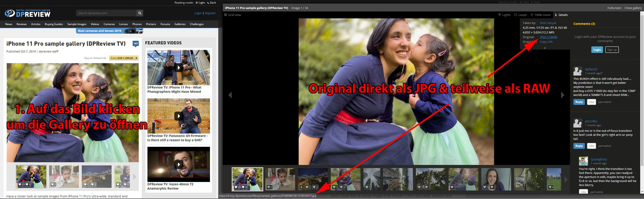Click the search magnifier button

pos(140,13)
